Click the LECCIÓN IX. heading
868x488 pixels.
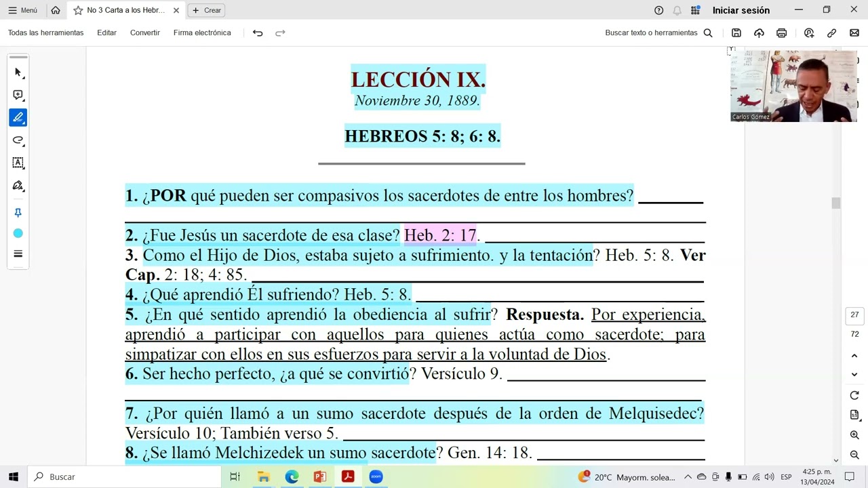click(418, 79)
